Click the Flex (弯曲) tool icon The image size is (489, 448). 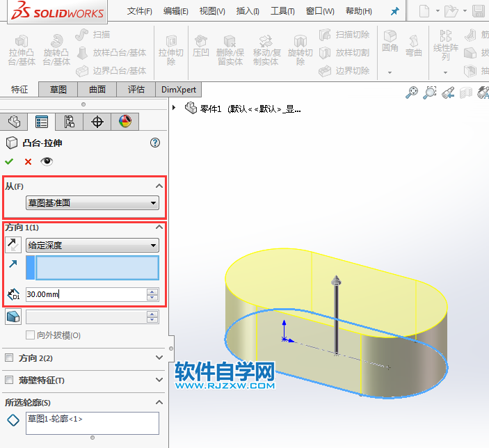tap(414, 40)
